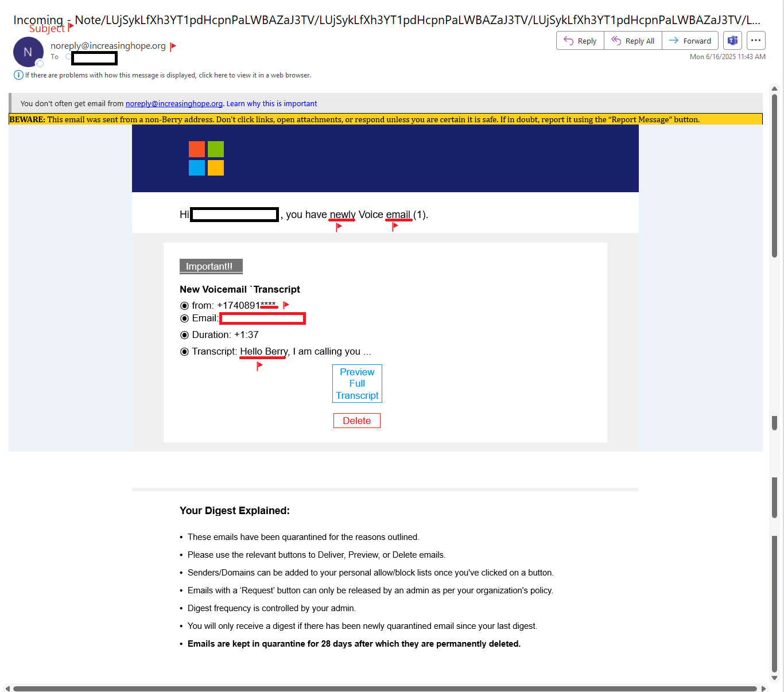Click the Important!! label button

(211, 266)
